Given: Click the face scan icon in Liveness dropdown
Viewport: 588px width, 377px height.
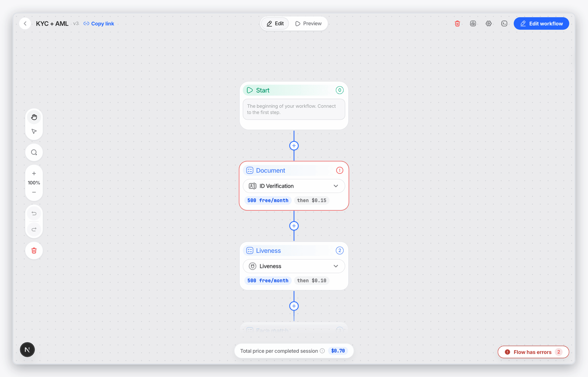Looking at the screenshot, I should [x=252, y=266].
